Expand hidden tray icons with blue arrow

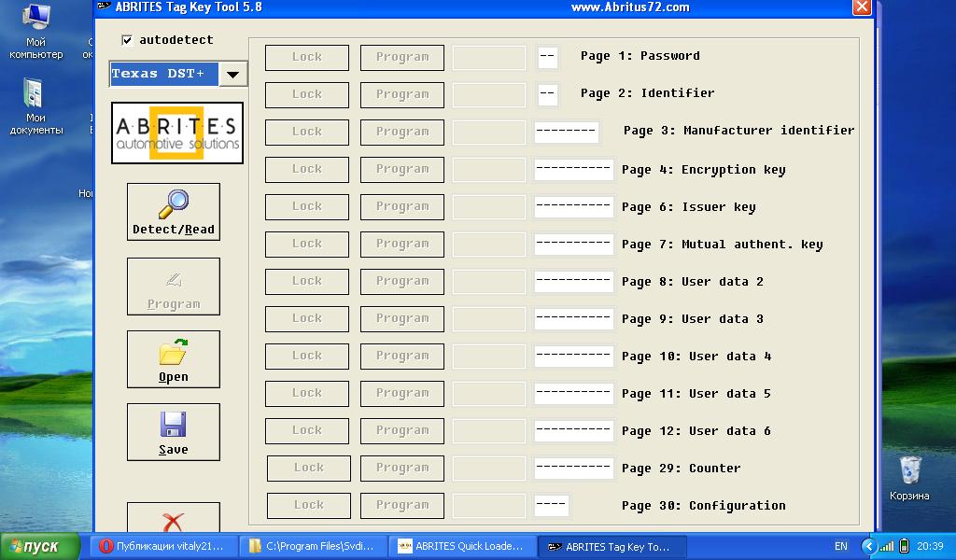(x=869, y=546)
